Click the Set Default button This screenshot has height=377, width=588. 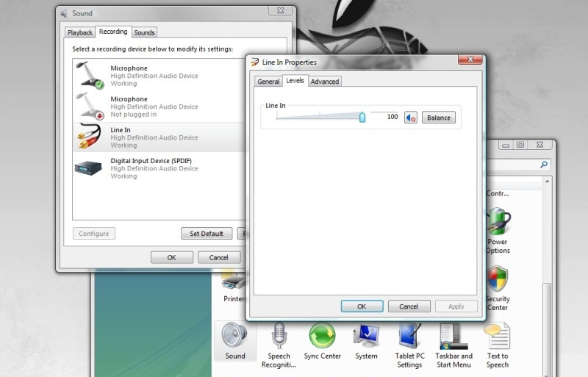pos(207,234)
